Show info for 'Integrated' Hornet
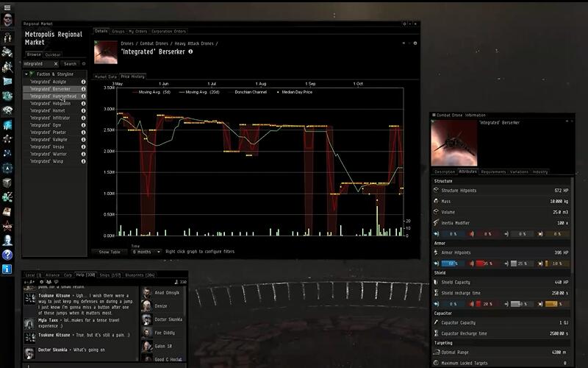Viewport: 588px width, 368px height. pos(83,111)
